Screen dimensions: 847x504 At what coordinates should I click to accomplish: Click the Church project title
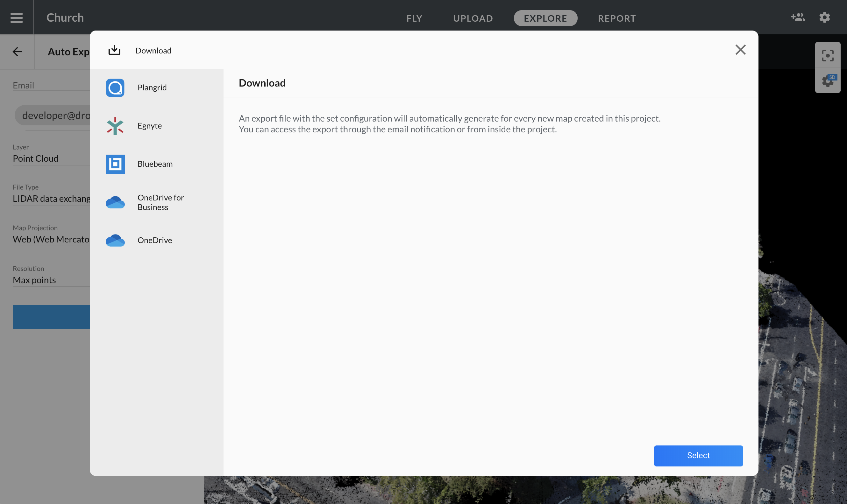(x=65, y=17)
